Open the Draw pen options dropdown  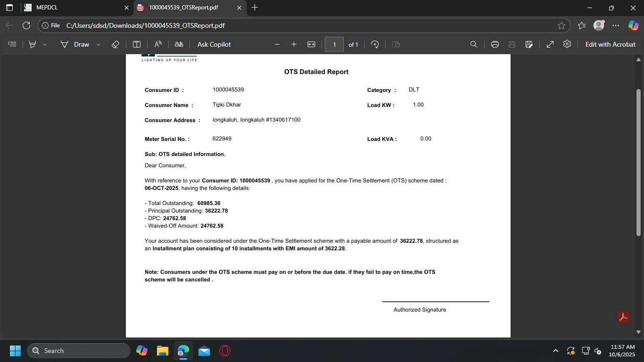click(x=99, y=44)
